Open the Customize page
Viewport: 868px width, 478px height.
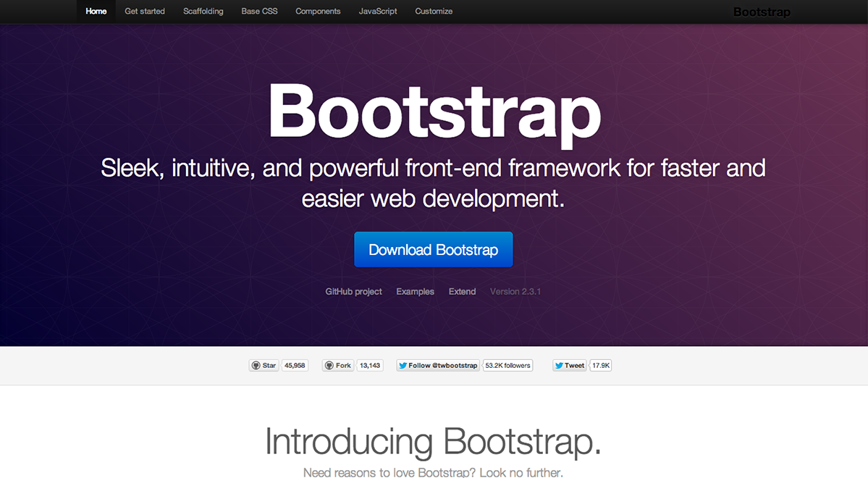434,11
